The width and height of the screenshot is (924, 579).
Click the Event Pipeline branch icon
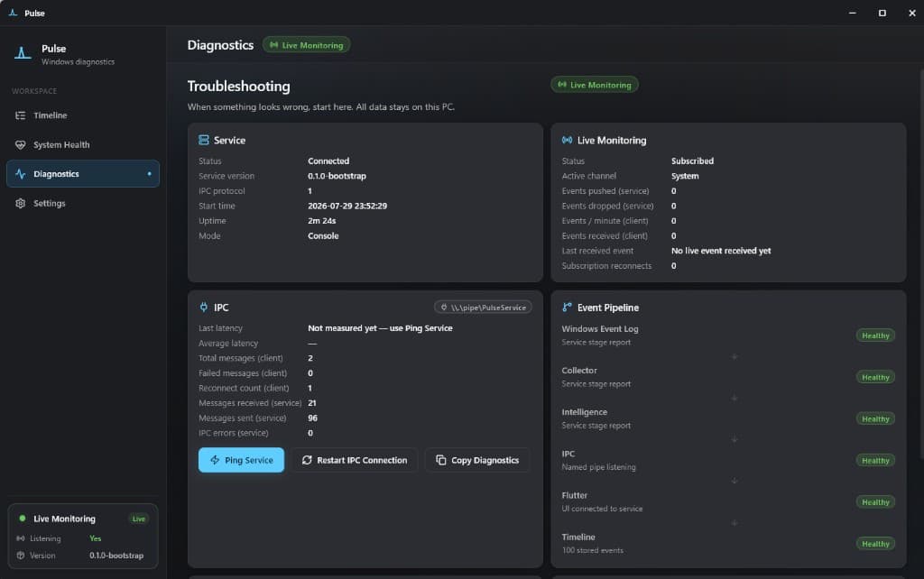567,308
